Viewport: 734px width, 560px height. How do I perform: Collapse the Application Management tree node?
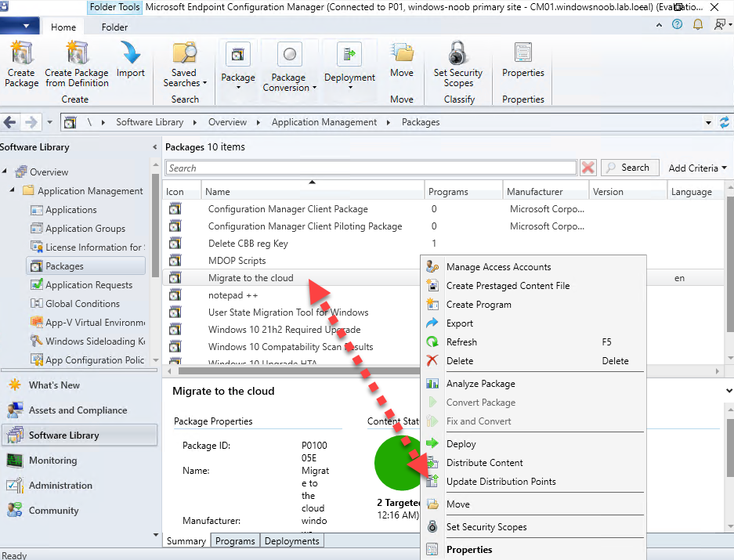coord(13,190)
